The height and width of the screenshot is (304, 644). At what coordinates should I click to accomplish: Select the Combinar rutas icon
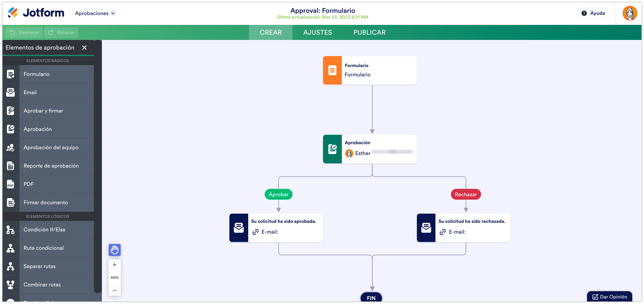(11, 285)
